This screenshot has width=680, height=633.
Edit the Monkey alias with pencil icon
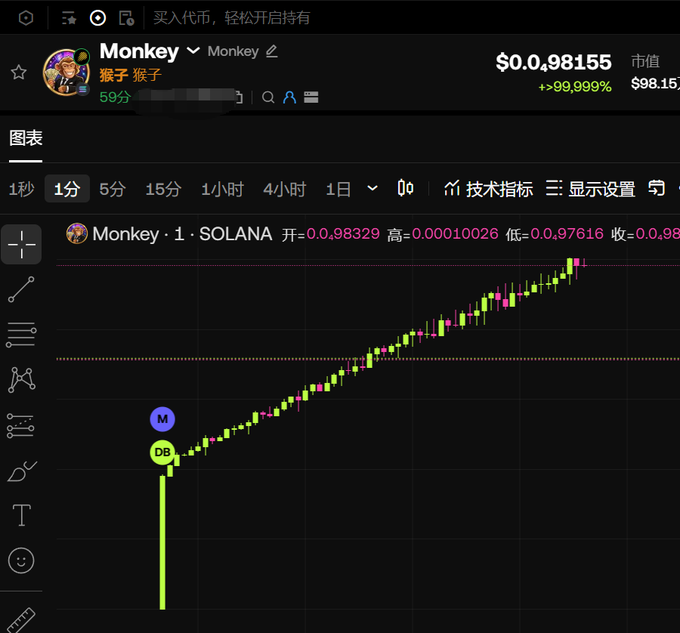click(271, 51)
